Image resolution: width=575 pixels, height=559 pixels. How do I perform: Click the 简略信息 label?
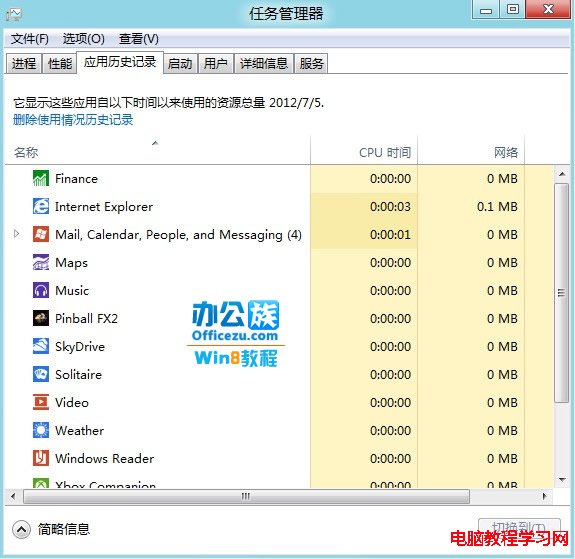tap(64, 529)
